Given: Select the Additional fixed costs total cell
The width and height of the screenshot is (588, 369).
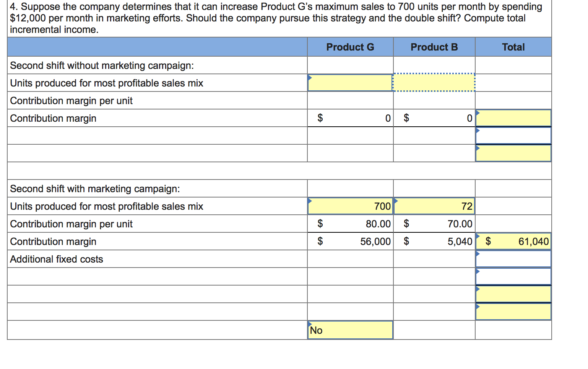Looking at the screenshot, I should pyautogui.click(x=513, y=259).
